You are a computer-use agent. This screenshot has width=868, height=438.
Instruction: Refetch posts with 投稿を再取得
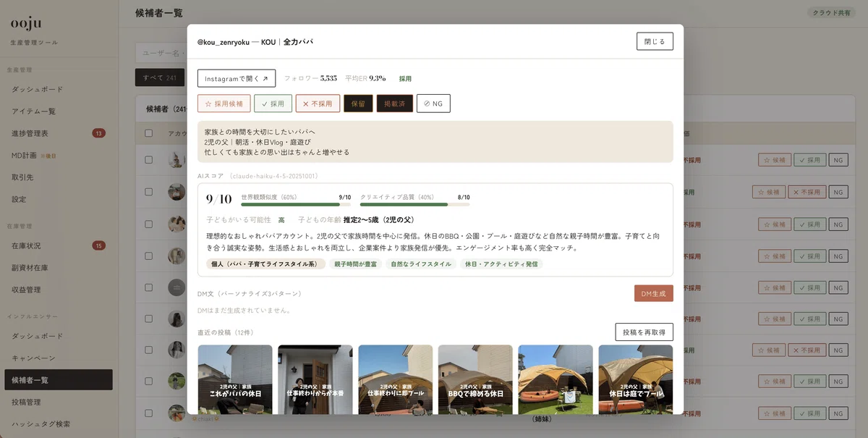point(644,332)
